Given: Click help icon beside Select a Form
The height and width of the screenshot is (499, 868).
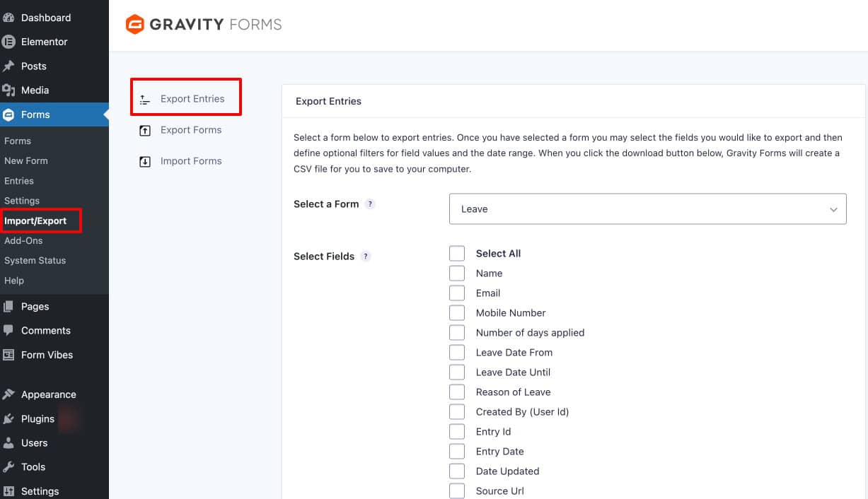Looking at the screenshot, I should coord(370,204).
